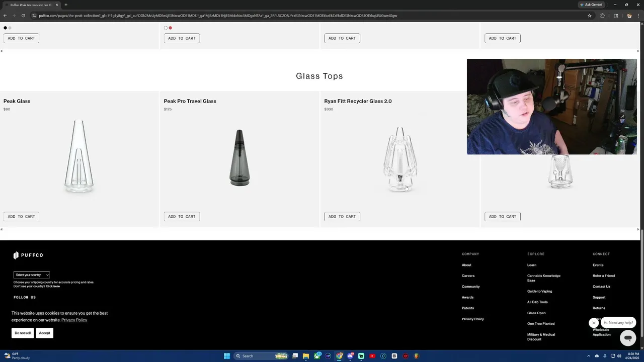Reload the Puffco page
Viewport: 644px width, 362px height.
[23, 16]
